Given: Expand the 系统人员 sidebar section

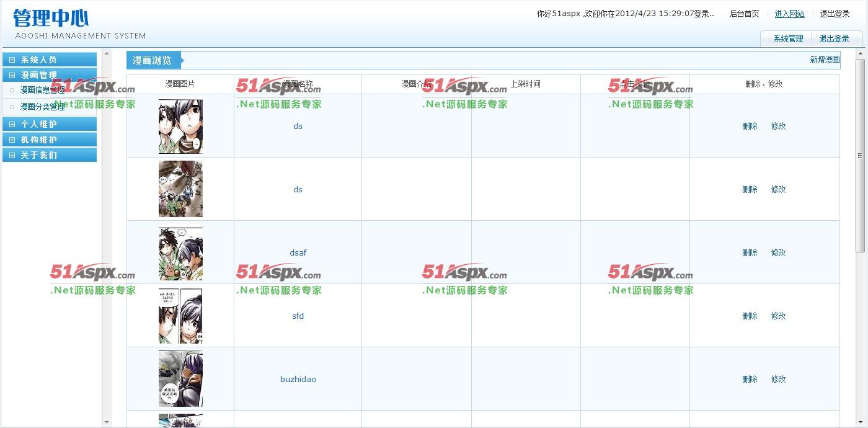Looking at the screenshot, I should [x=50, y=60].
